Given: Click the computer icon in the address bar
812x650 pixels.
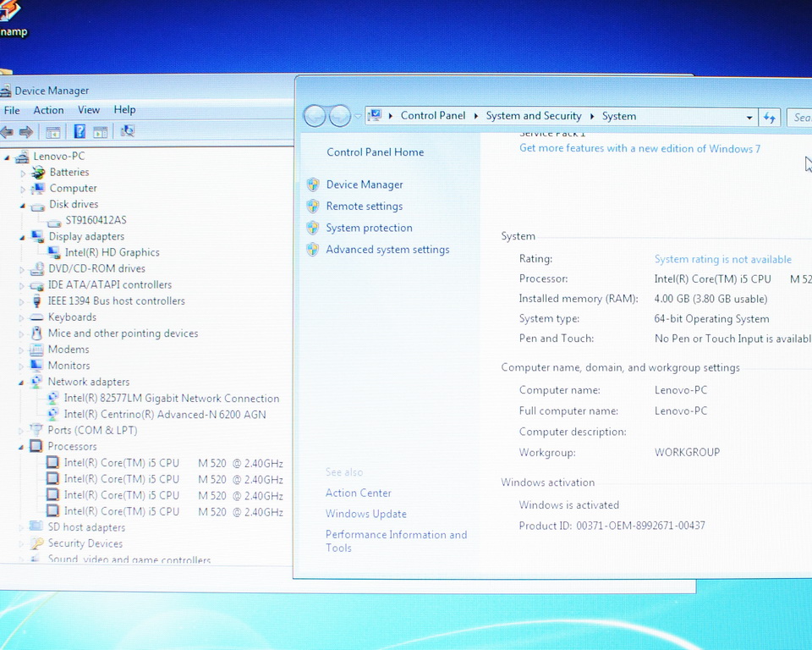Looking at the screenshot, I should 375,115.
